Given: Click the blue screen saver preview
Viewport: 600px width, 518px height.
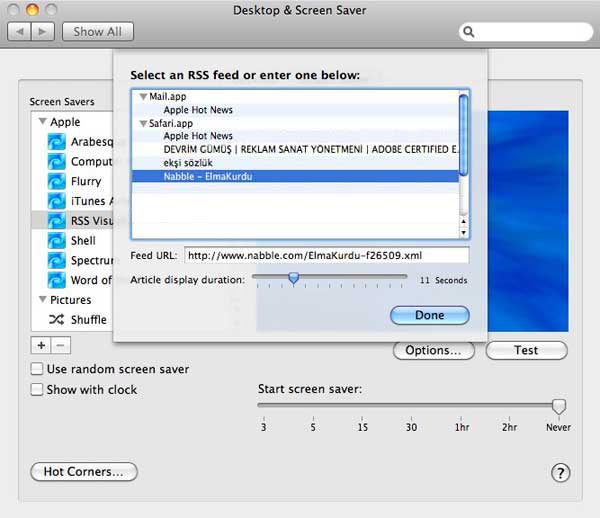Looking at the screenshot, I should pyautogui.click(x=528, y=221).
